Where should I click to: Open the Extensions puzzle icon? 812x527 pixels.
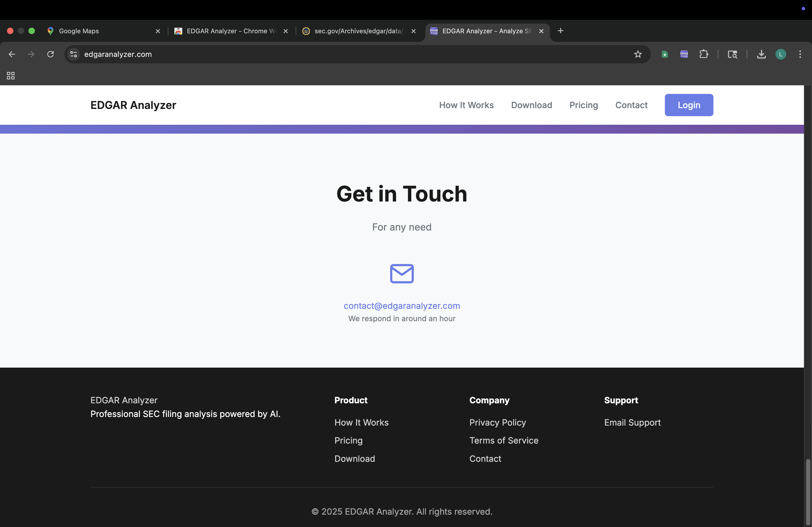point(704,54)
